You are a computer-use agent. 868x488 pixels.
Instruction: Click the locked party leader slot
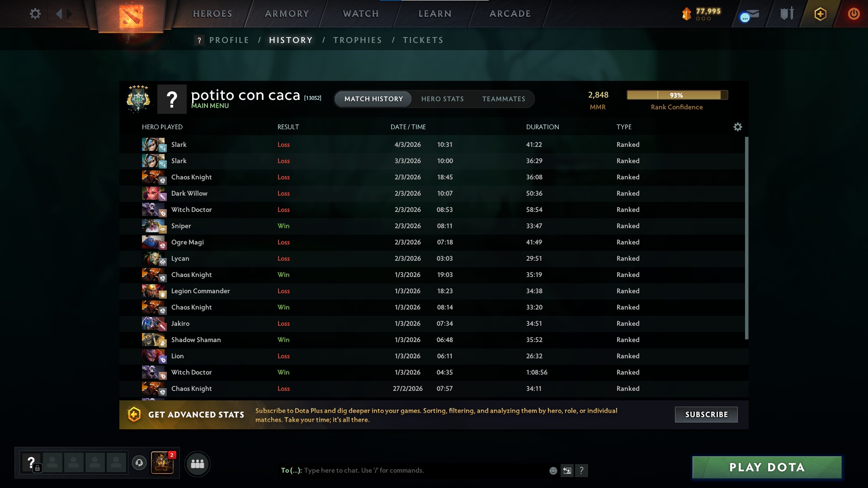point(32,463)
